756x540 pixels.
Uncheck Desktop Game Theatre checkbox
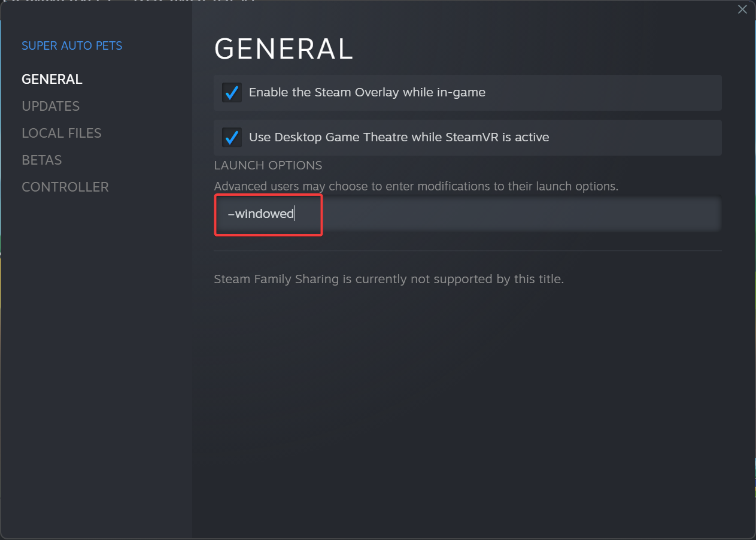(232, 138)
